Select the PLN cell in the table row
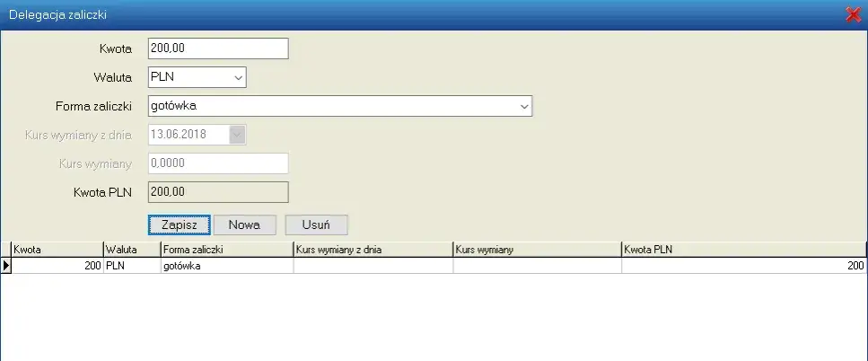Image resolution: width=868 pixels, height=361 pixels. tap(131, 266)
